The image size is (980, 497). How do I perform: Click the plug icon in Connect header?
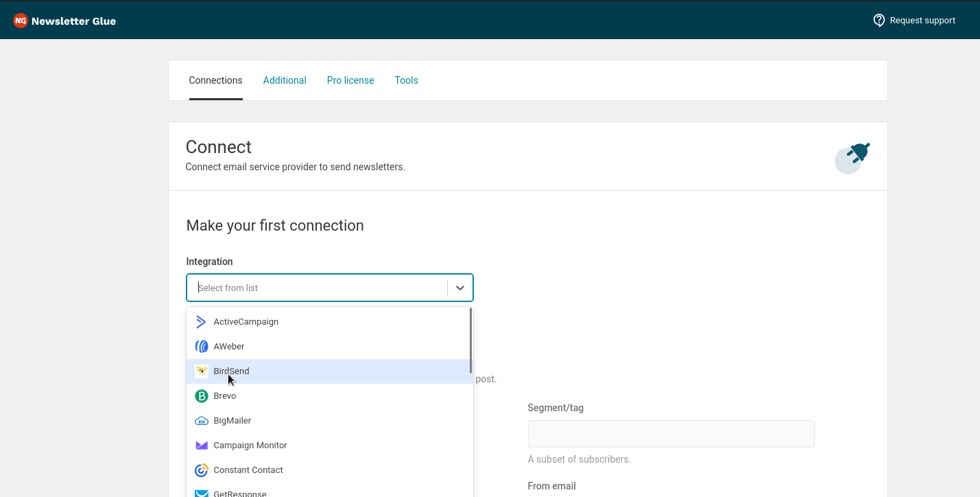click(852, 158)
